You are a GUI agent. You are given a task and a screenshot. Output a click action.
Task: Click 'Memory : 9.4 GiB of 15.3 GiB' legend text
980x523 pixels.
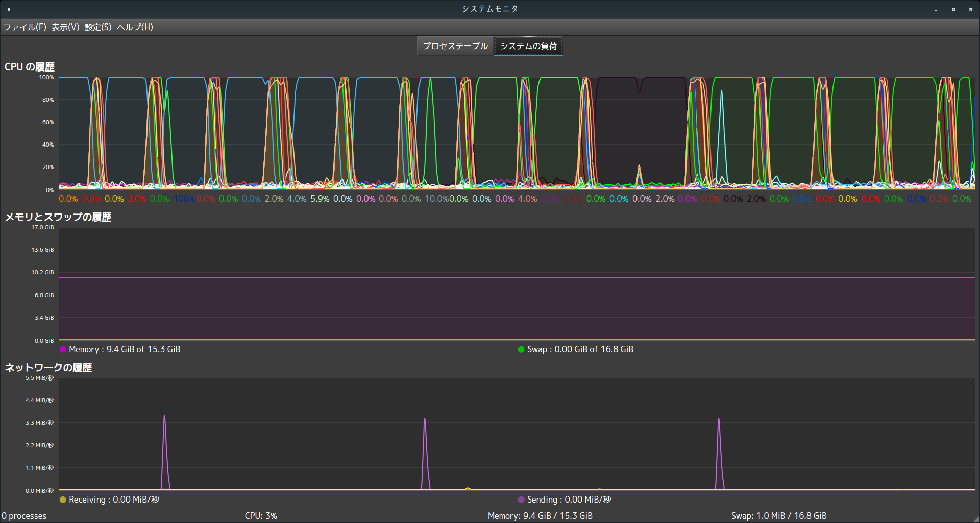coord(125,349)
